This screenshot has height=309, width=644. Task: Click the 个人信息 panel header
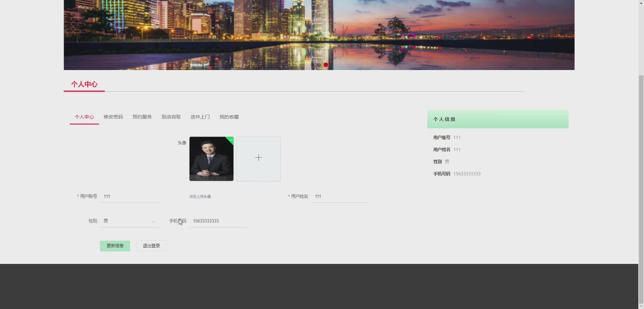444,119
